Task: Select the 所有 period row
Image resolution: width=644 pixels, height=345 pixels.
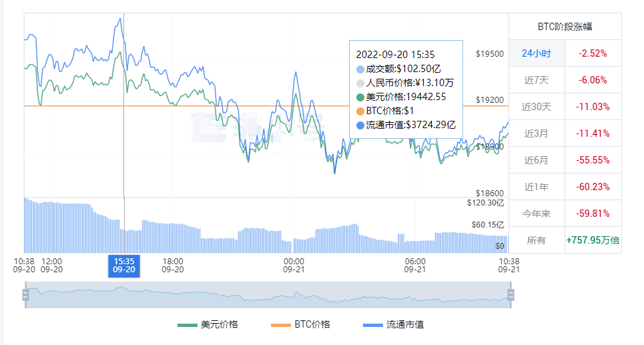Action: point(537,240)
